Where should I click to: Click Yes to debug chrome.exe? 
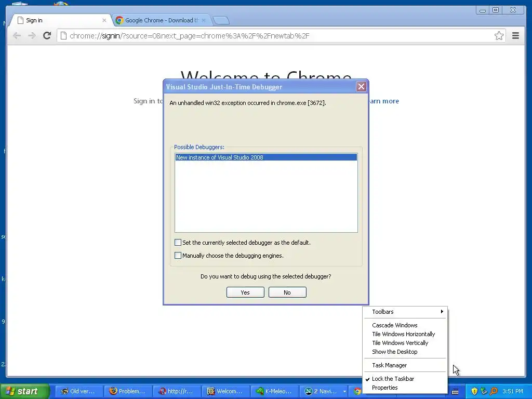pos(245,292)
